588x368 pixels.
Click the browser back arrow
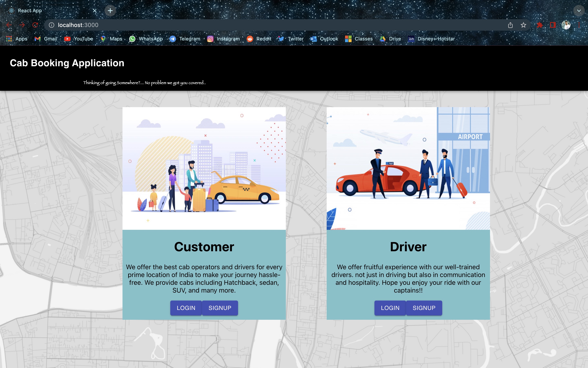tap(9, 25)
